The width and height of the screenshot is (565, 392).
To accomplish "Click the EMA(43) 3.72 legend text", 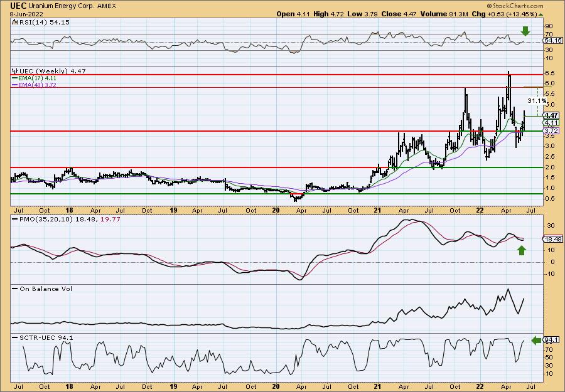I will (38, 85).
